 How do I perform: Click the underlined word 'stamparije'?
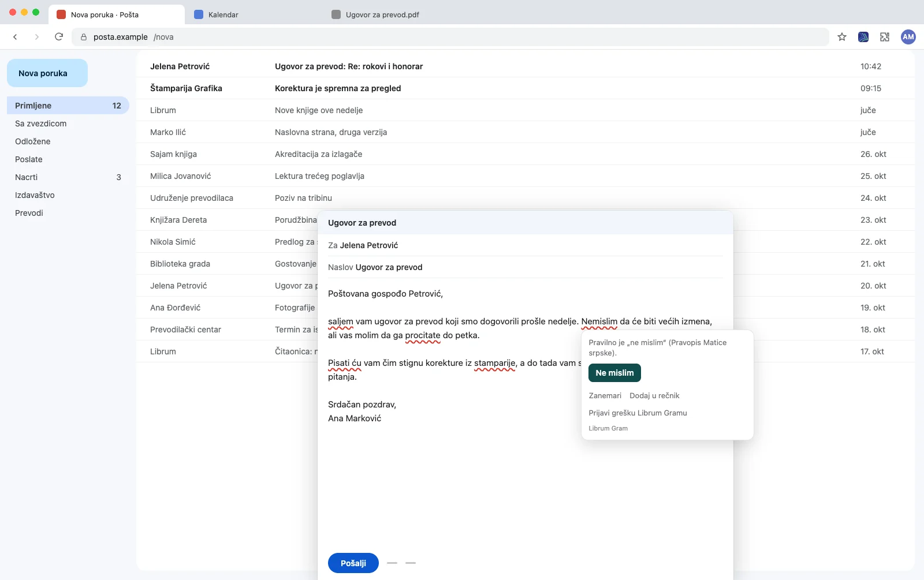[x=494, y=363]
